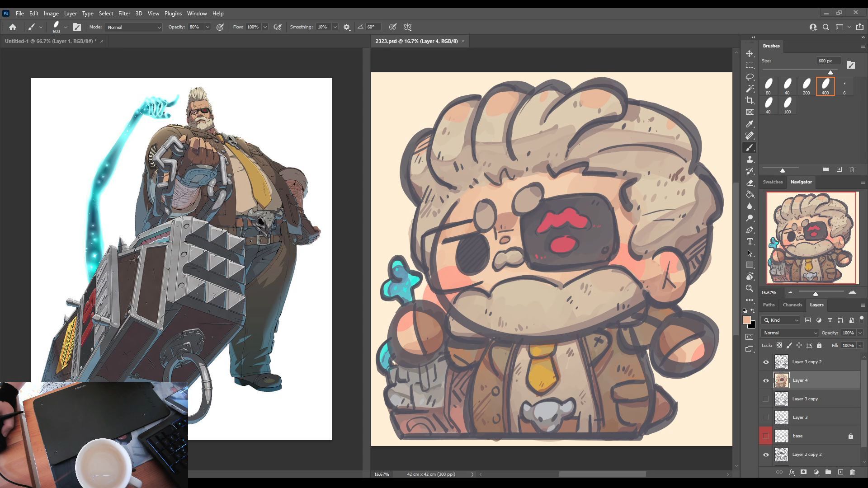The width and height of the screenshot is (868, 488).
Task: Select the Spot Healing Brush tool
Action: pyautogui.click(x=750, y=136)
